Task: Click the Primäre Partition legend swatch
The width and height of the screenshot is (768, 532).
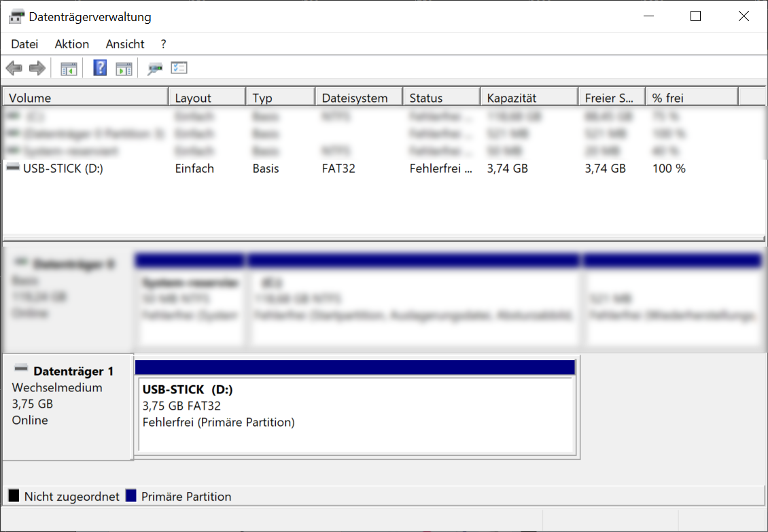Action: pos(130,496)
